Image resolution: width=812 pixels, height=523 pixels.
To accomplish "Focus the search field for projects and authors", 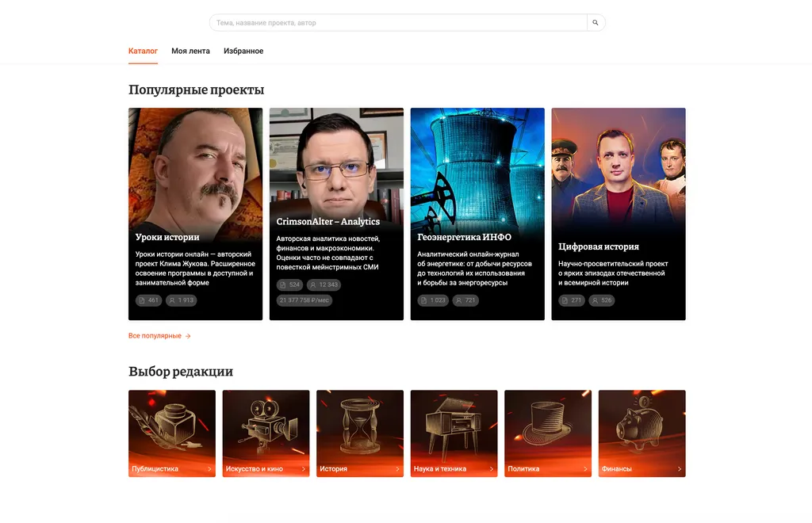I will (398, 23).
